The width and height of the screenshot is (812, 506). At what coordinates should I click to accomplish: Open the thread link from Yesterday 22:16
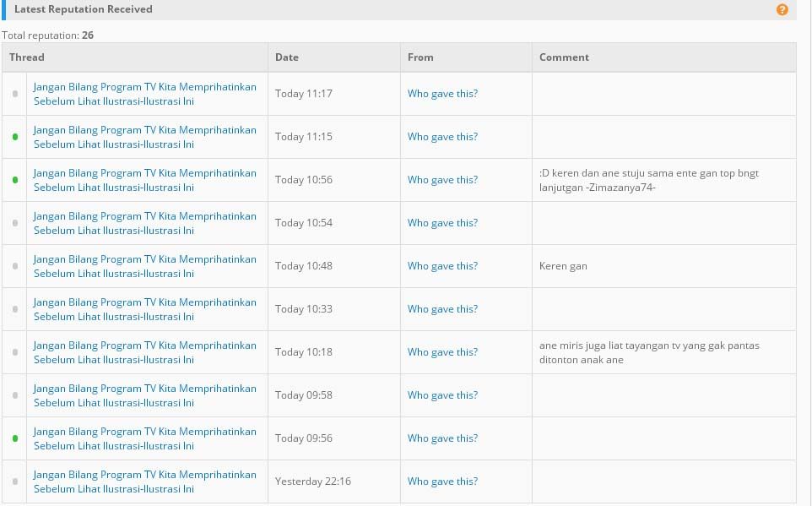tap(144, 482)
